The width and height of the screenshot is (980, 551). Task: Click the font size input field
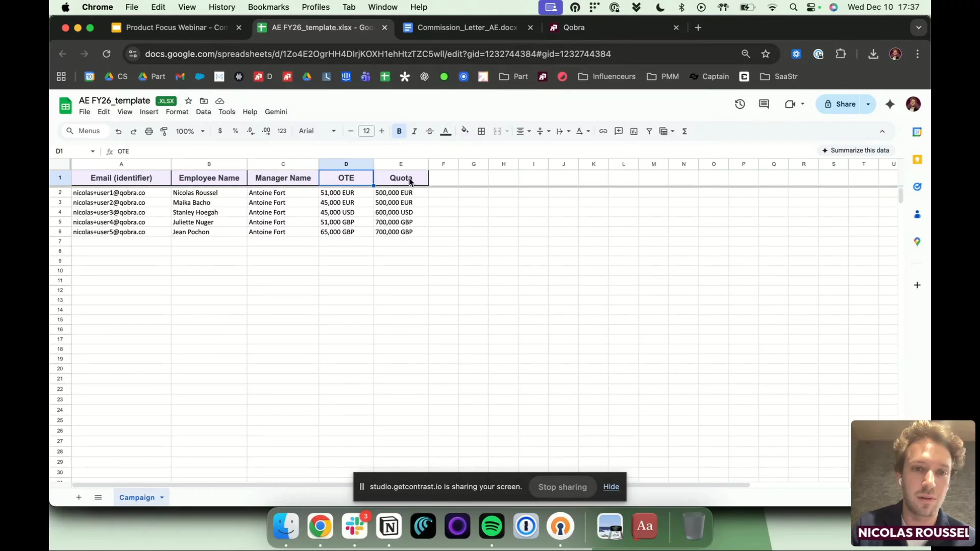[x=366, y=131]
